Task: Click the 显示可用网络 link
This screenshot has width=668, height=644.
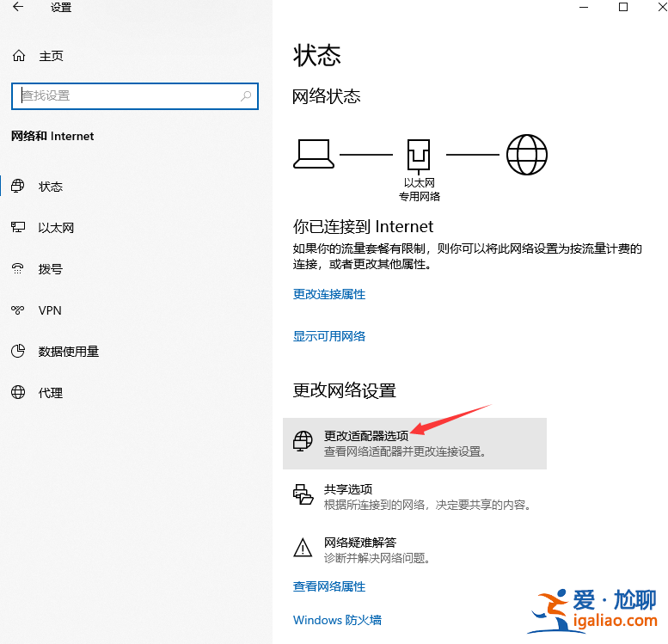Action: [329, 336]
